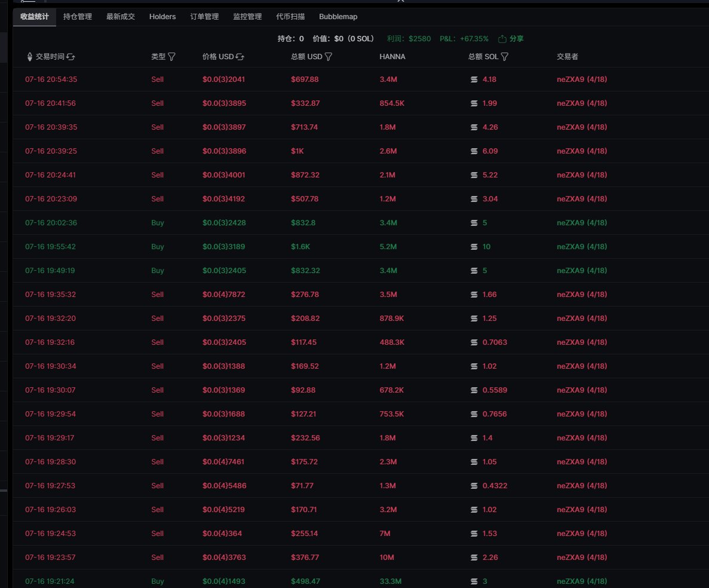Open the 订单管理 tab
The height and width of the screenshot is (588, 709).
[x=204, y=17]
